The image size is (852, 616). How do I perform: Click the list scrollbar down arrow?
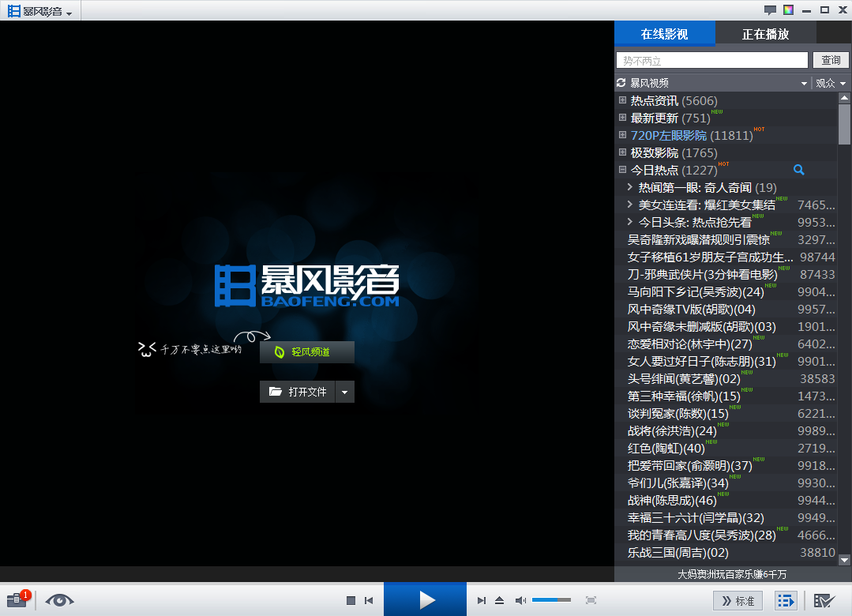(844, 559)
